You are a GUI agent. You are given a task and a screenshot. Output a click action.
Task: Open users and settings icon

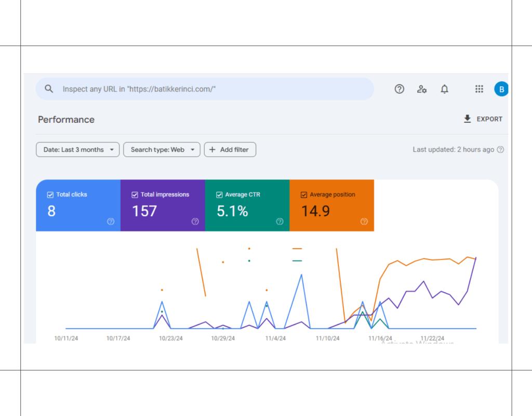422,89
